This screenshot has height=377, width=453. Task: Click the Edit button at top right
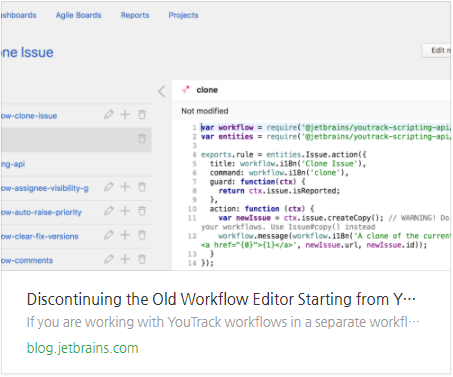(436, 50)
